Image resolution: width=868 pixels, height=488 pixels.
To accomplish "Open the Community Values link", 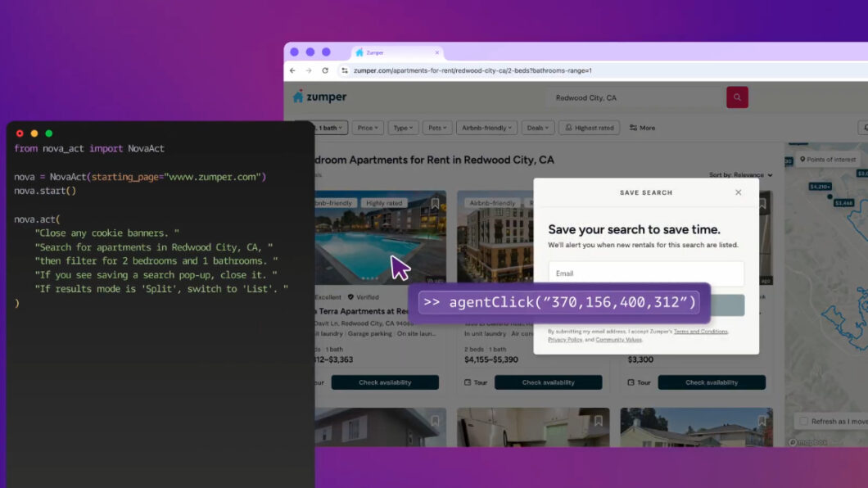I will [x=618, y=340].
